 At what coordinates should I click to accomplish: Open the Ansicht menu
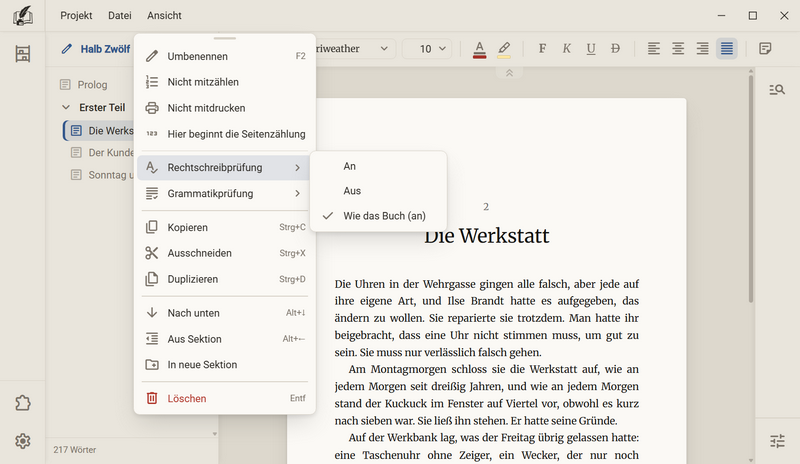click(x=164, y=15)
